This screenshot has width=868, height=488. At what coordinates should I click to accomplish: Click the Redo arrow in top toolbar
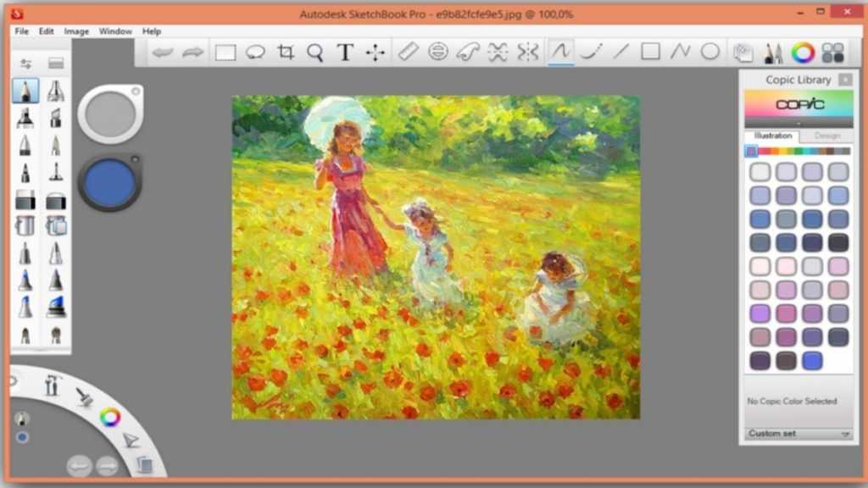click(x=192, y=53)
